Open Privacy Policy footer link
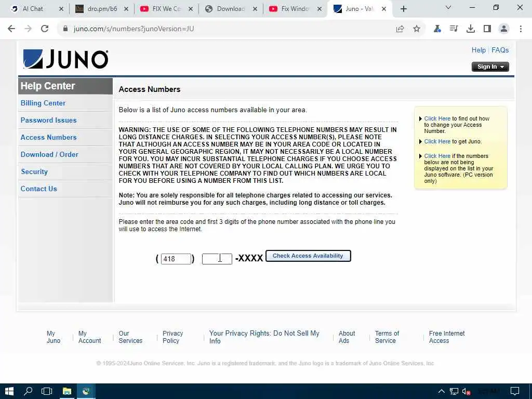Screen dimensions: 532x399 (172, 337)
